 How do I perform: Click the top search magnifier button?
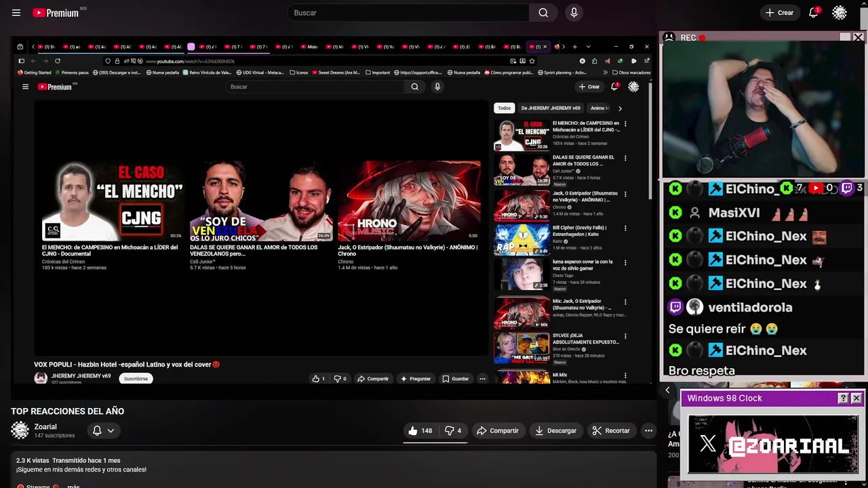pyautogui.click(x=543, y=13)
